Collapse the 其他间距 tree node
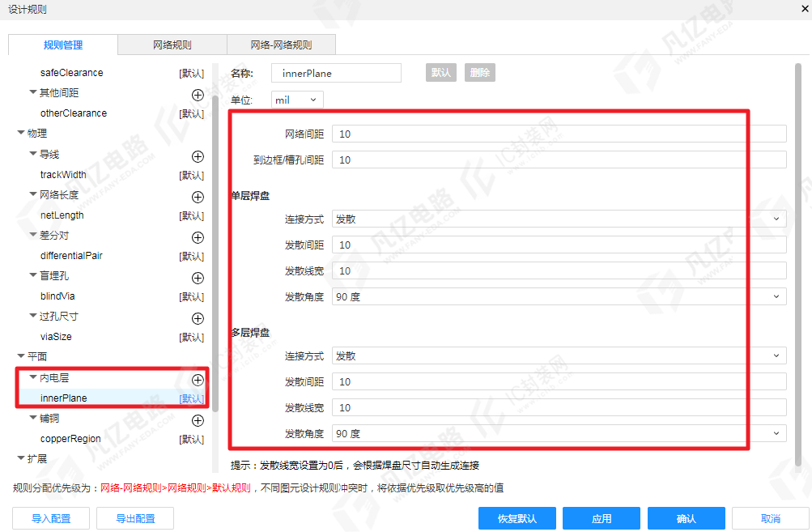This screenshot has width=812, height=532. [x=33, y=92]
